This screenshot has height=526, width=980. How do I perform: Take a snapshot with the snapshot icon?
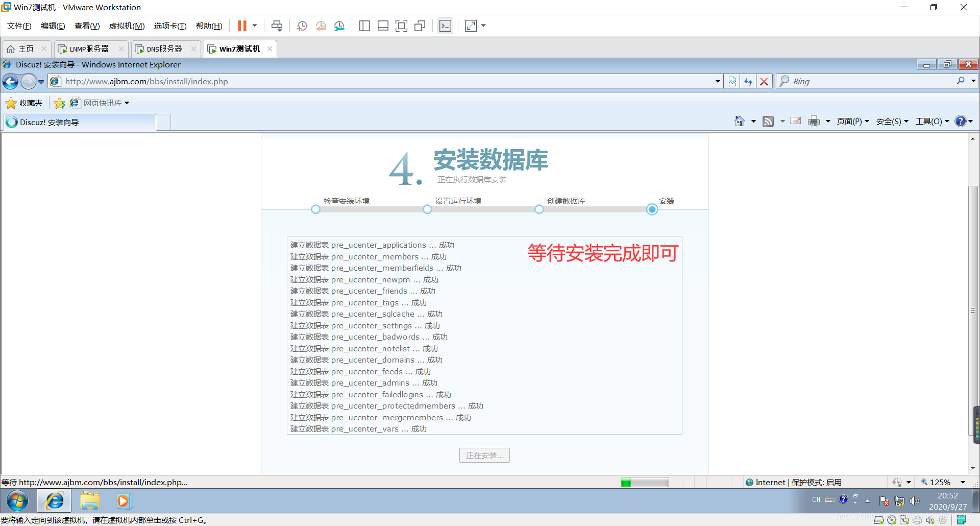coord(302,26)
